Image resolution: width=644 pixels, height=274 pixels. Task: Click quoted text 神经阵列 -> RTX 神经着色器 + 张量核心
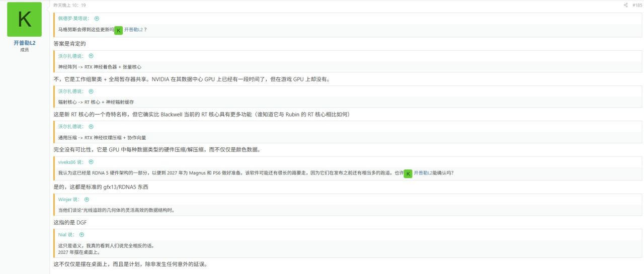point(100,67)
